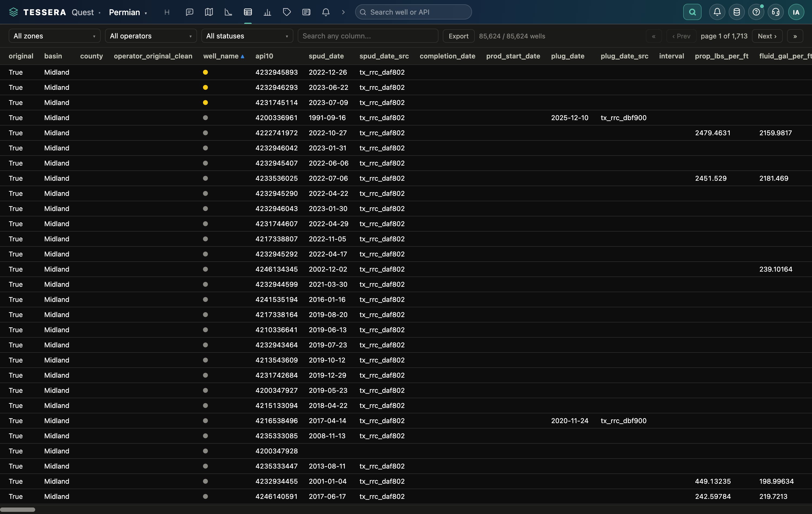The image size is (812, 514).
Task: Go to the Next page
Action: (x=767, y=36)
